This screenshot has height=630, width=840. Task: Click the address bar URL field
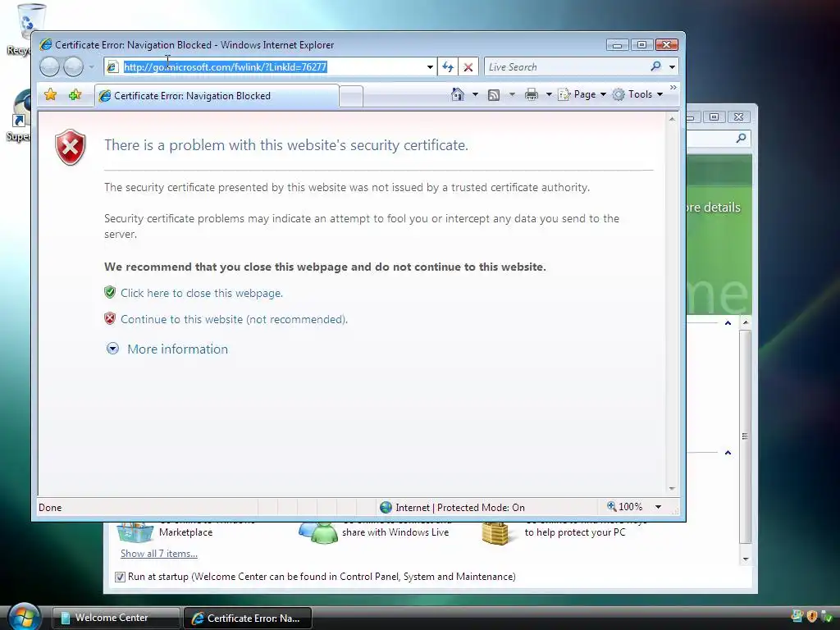[x=271, y=67]
